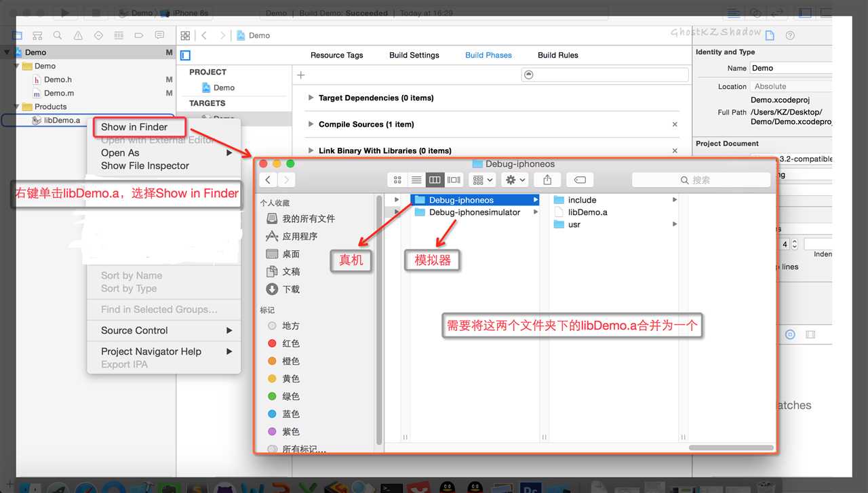Switch to the Build Rules tab
868x493 pixels.
(558, 55)
